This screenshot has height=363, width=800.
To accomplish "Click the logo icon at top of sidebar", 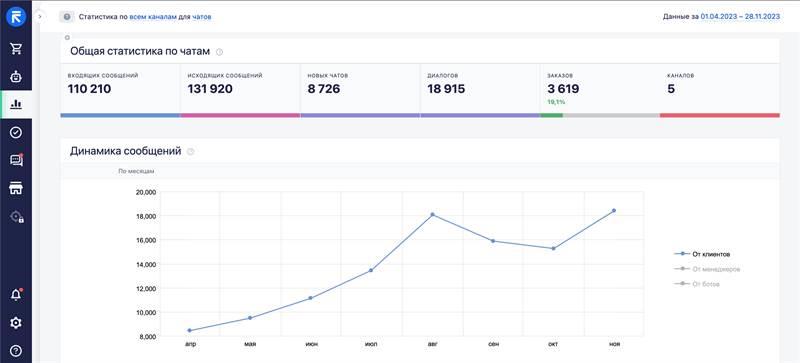I will click(x=16, y=17).
